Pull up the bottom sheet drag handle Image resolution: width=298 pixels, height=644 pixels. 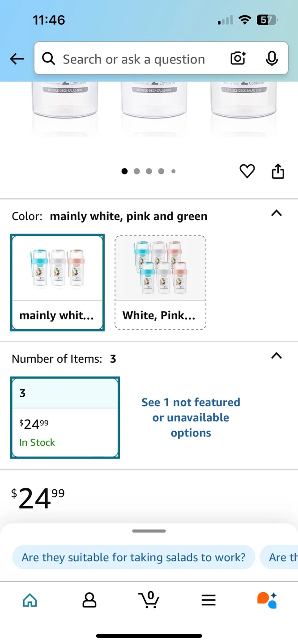pyautogui.click(x=149, y=531)
